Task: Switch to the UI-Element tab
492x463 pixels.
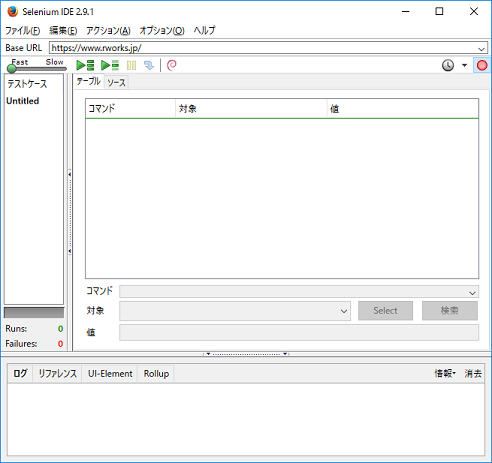Action: coord(110,374)
